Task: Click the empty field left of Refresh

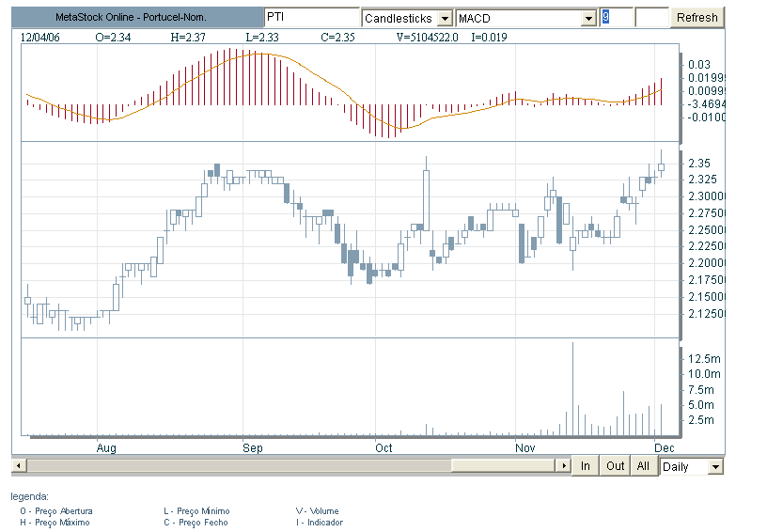Action: click(651, 17)
